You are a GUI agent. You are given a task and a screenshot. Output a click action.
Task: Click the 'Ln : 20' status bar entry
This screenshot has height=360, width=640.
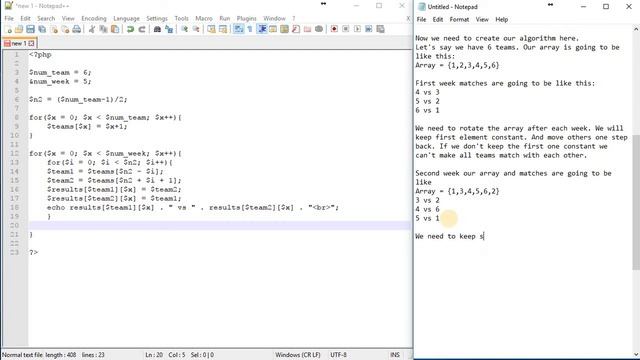tap(154, 355)
